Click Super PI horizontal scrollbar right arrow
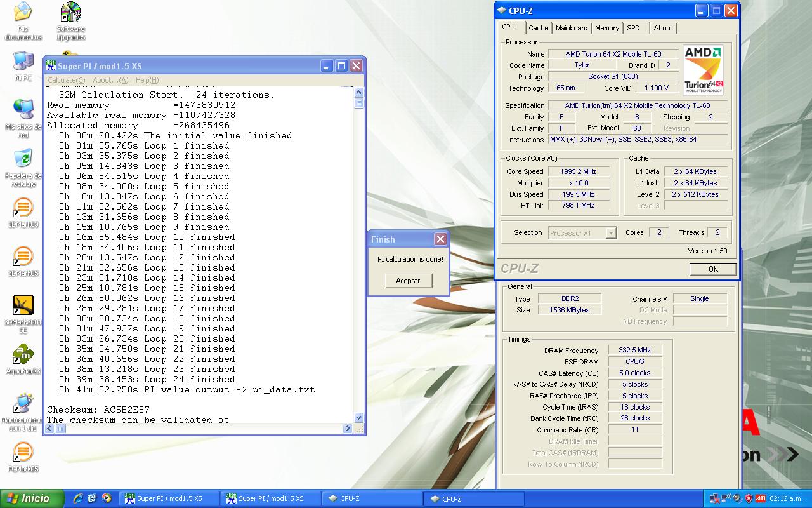The height and width of the screenshot is (508, 812). (x=348, y=429)
